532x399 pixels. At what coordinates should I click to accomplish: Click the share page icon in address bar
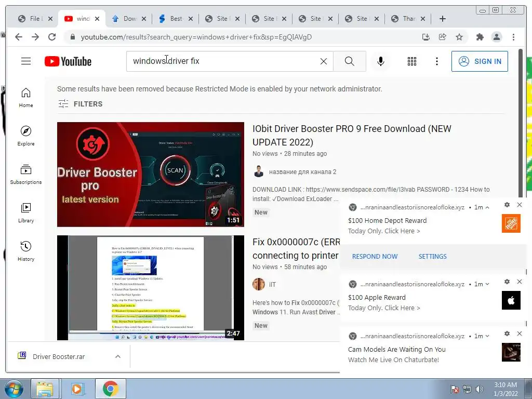[x=443, y=37]
